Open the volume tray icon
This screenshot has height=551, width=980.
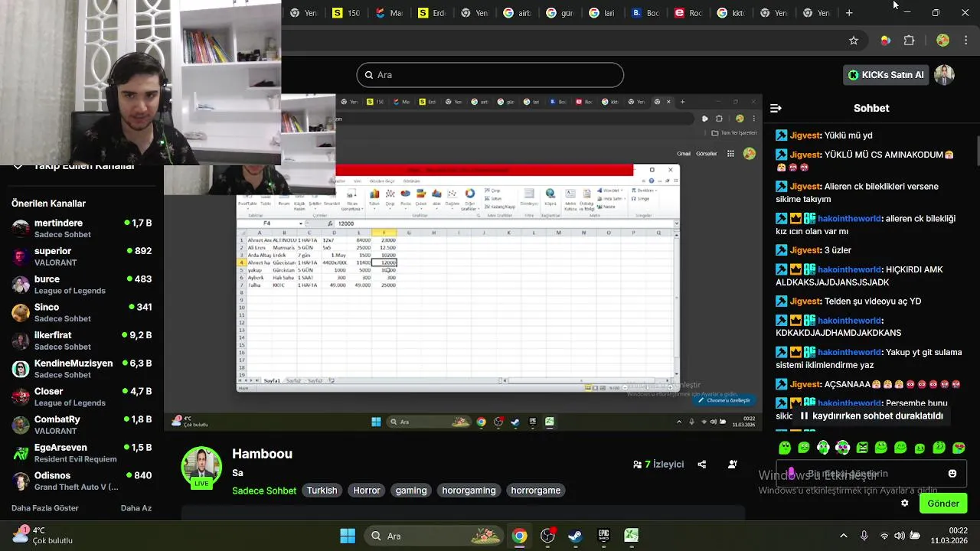899,536
